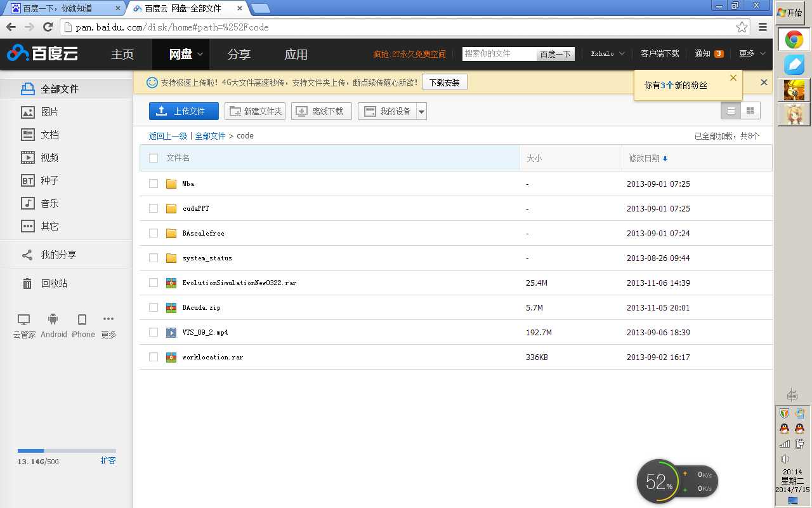812x508 pixels.
Task: Click the 百度一下 search button
Action: point(556,54)
